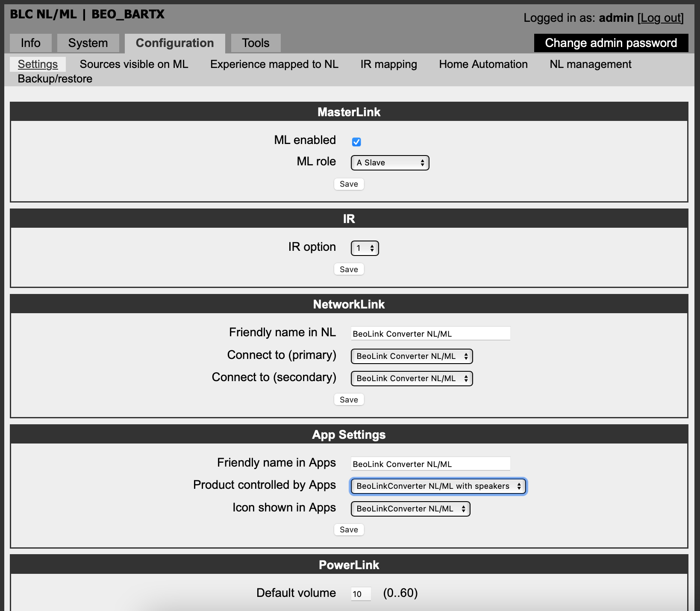The height and width of the screenshot is (611, 700).
Task: Click the BLC NL/ML | BEO_BARTX title
Action: click(x=87, y=14)
